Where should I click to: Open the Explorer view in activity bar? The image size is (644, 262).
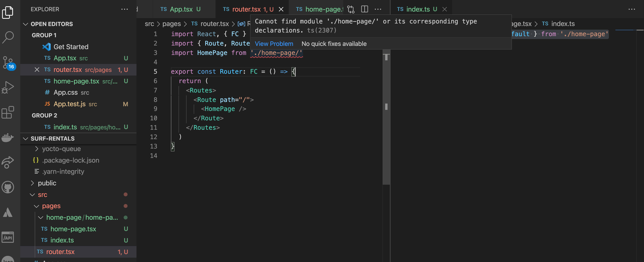tap(8, 12)
